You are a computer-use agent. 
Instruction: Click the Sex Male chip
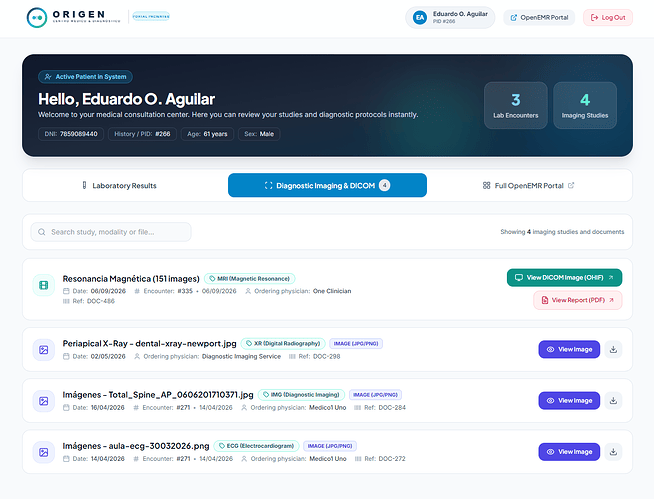[259, 134]
